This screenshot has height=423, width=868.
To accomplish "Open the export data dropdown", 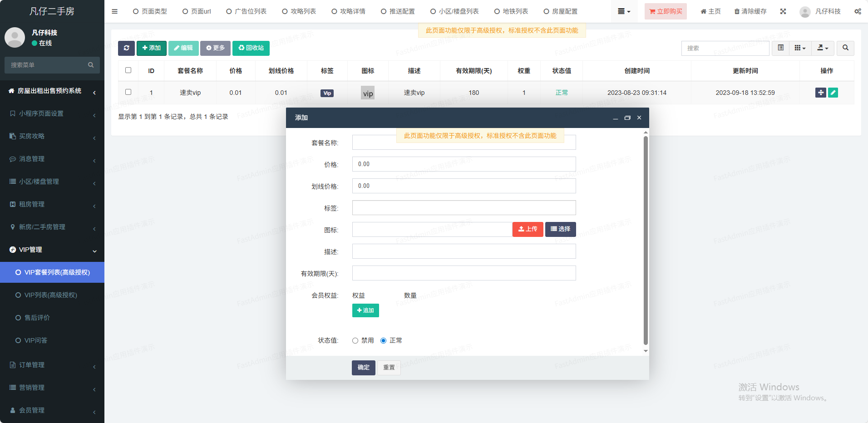I will 823,48.
